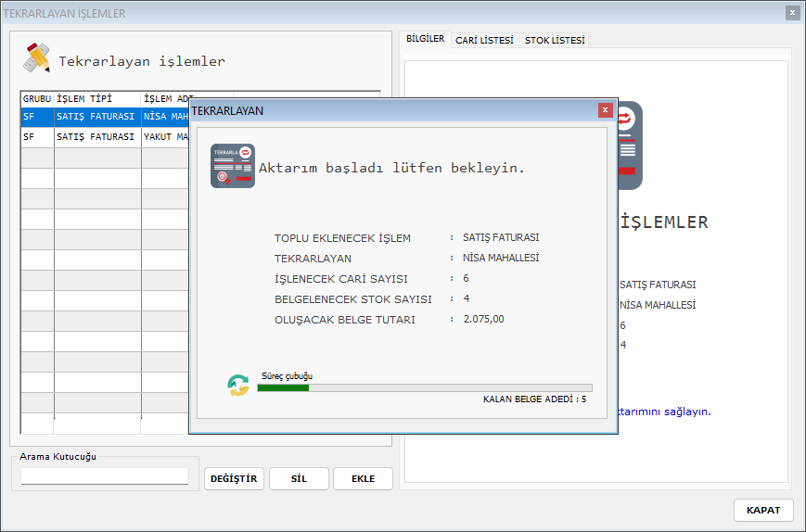Click the green sync arrows icon

tap(238, 386)
